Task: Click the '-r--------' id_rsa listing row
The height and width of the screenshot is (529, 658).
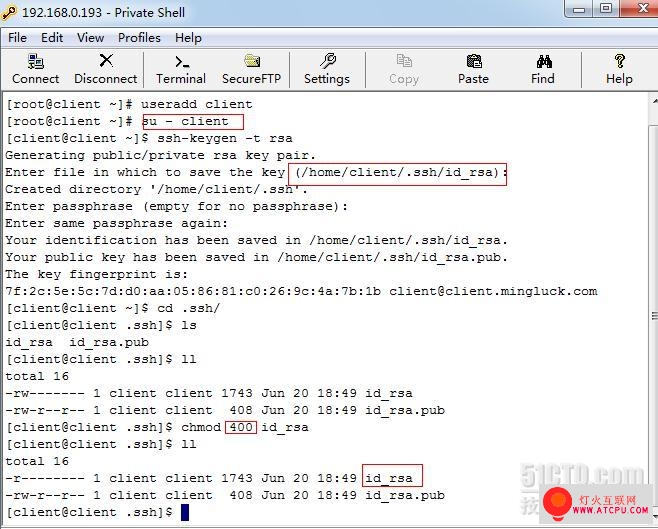Action: pos(209,478)
